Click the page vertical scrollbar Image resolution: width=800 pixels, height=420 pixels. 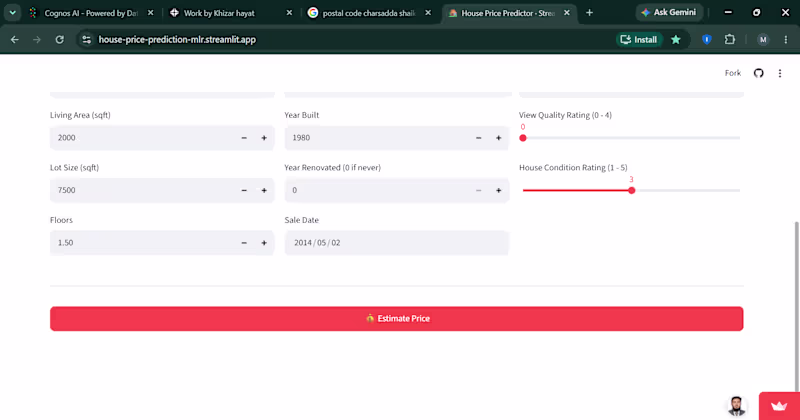pyautogui.click(x=797, y=306)
